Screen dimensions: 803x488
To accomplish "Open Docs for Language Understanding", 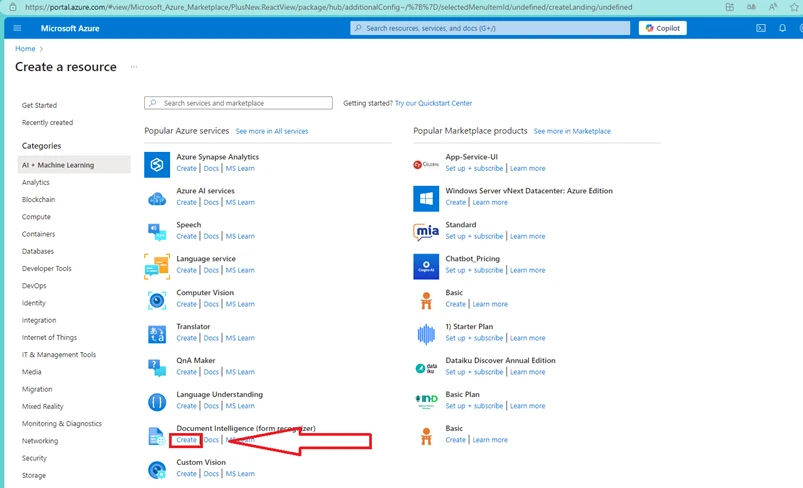I will pyautogui.click(x=211, y=406).
